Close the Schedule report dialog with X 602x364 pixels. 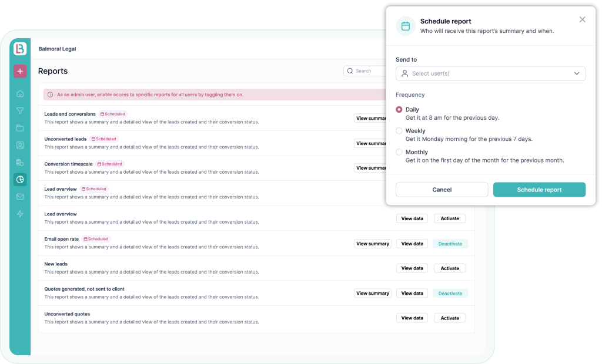582,19
